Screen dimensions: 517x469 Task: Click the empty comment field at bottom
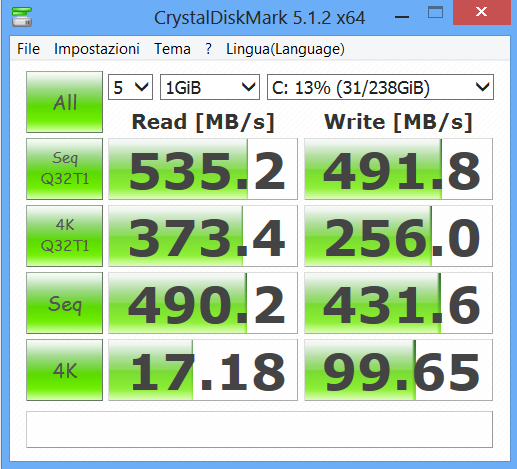259,429
